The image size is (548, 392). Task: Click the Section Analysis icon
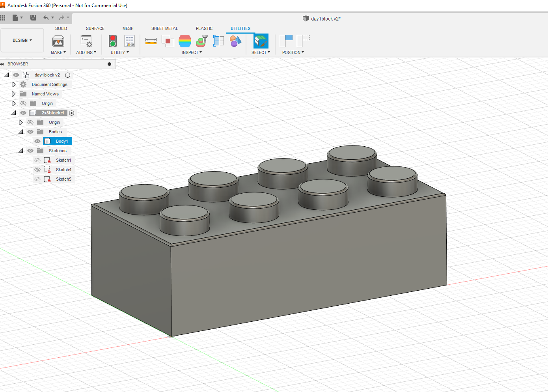point(218,41)
